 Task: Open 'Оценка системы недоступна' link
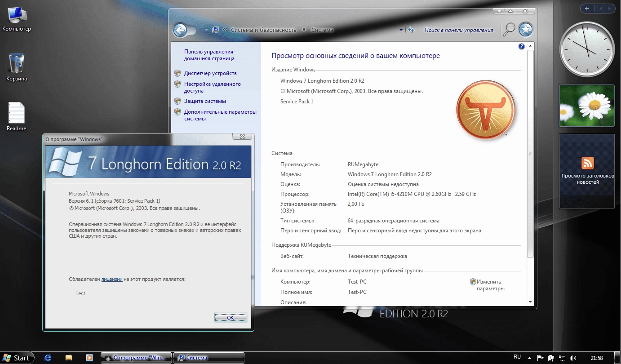tap(383, 184)
